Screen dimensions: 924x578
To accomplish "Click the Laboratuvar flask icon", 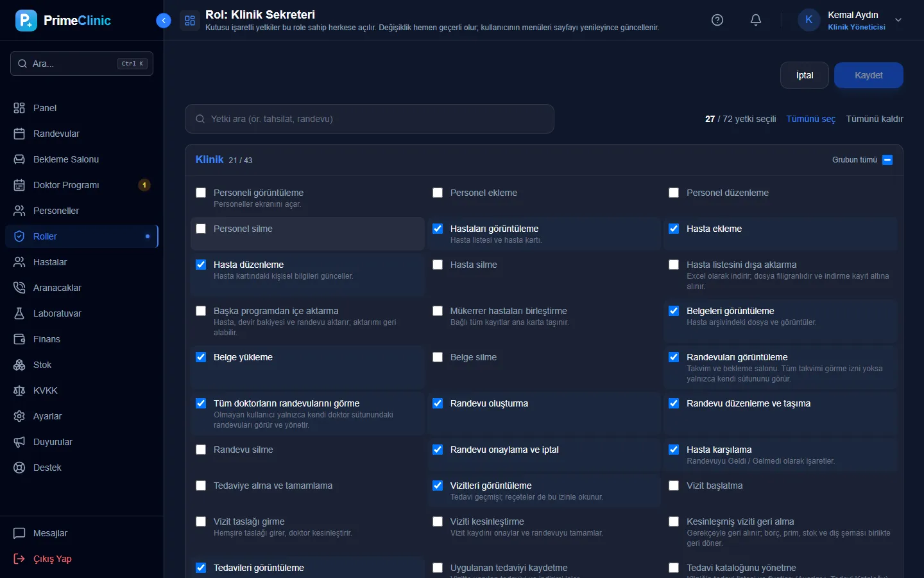I will pos(19,313).
